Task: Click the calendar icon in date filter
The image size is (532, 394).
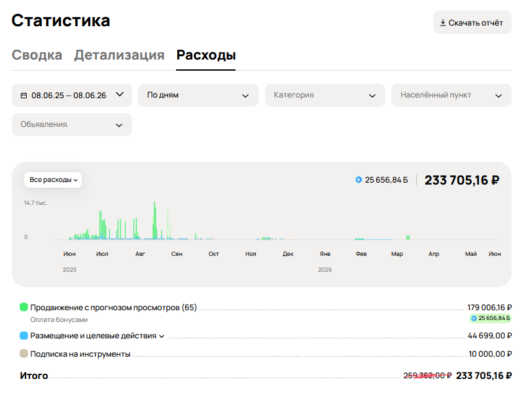Action: (x=24, y=96)
